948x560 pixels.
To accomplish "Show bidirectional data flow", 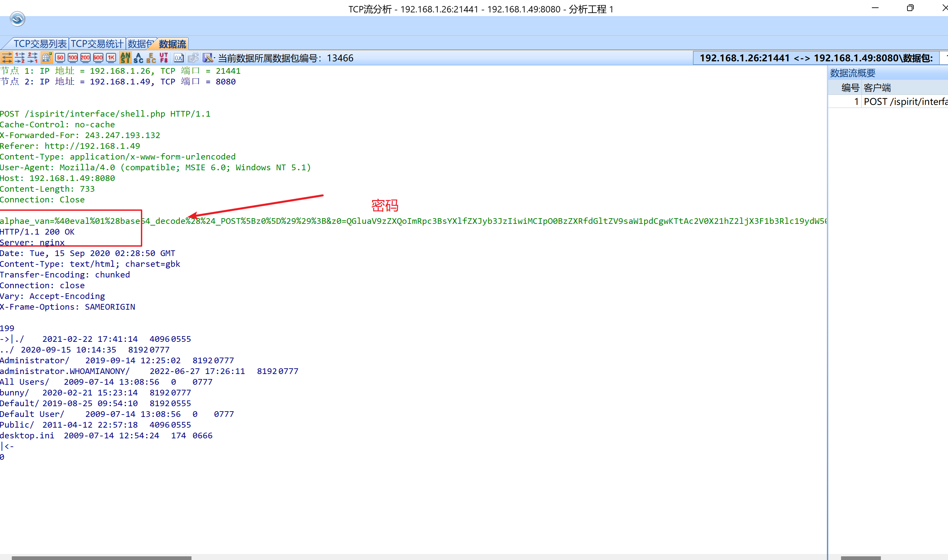I will click(7, 58).
